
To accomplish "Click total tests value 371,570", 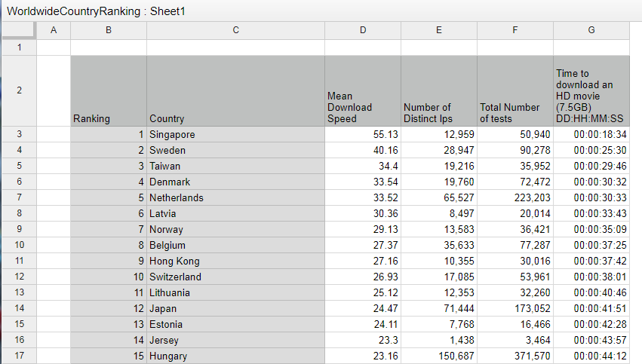I will (515, 356).
